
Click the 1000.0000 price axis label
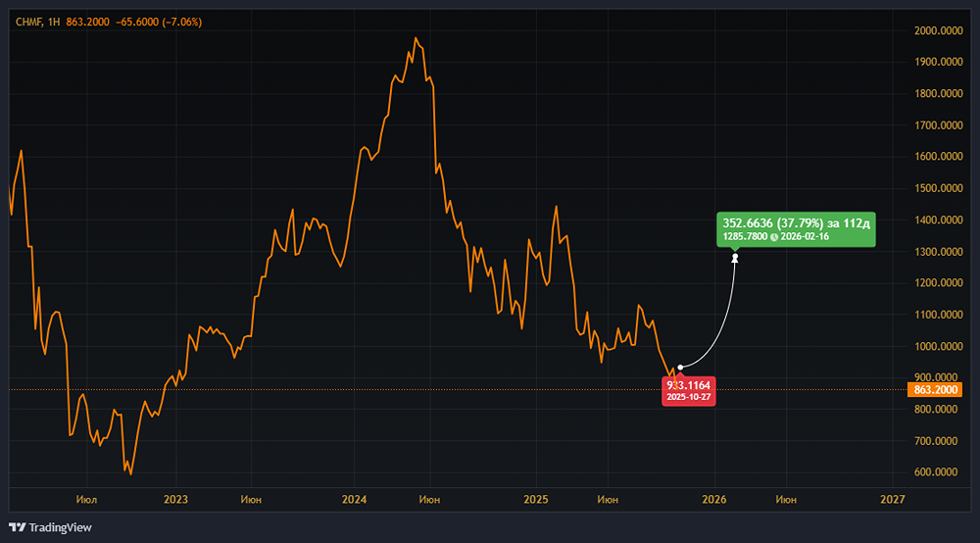938,346
